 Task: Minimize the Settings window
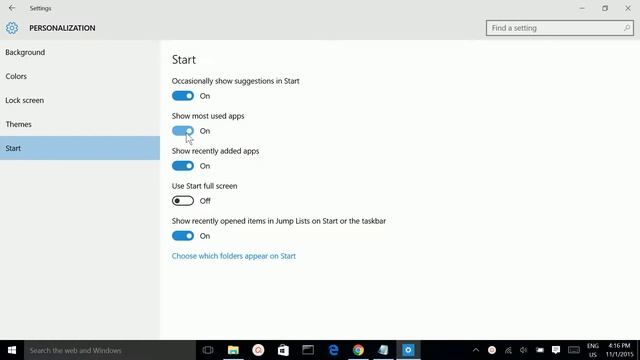pos(582,8)
